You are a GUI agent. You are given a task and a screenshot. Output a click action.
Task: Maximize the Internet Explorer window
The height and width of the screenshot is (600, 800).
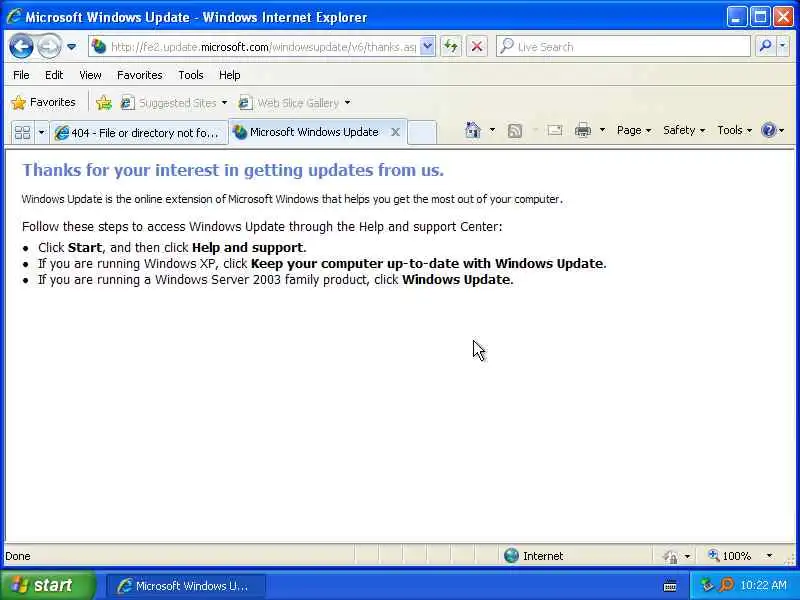(x=760, y=17)
